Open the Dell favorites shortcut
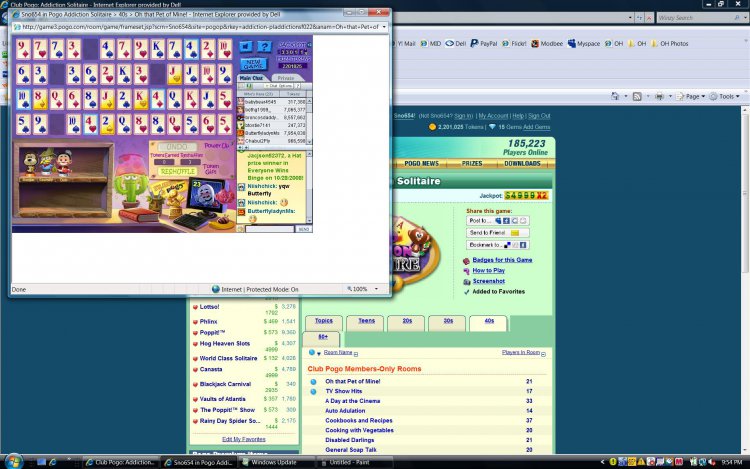This screenshot has height=469, width=750. pyautogui.click(x=455, y=44)
